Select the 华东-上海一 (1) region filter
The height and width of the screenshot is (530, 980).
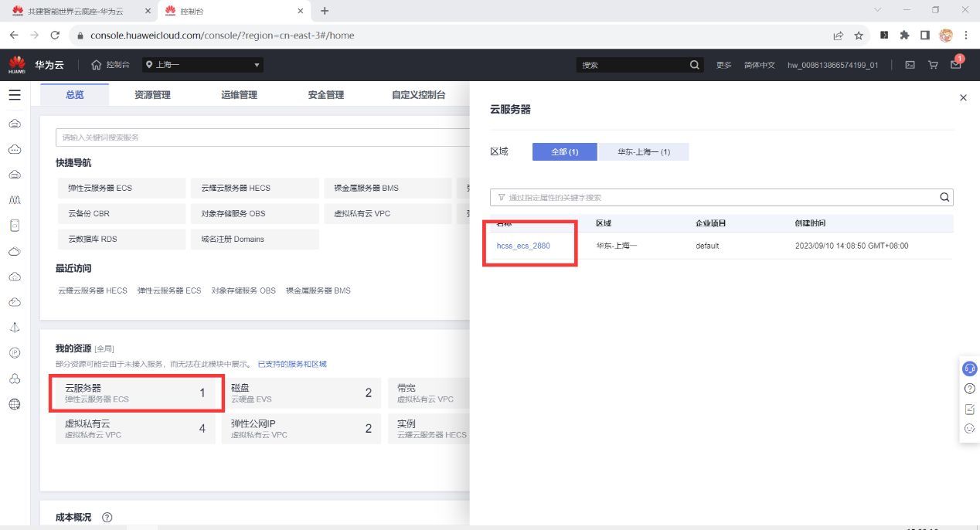coord(644,151)
